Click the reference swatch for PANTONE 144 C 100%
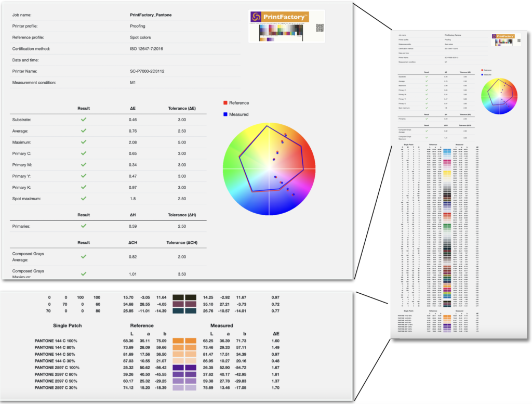 click(178, 341)
